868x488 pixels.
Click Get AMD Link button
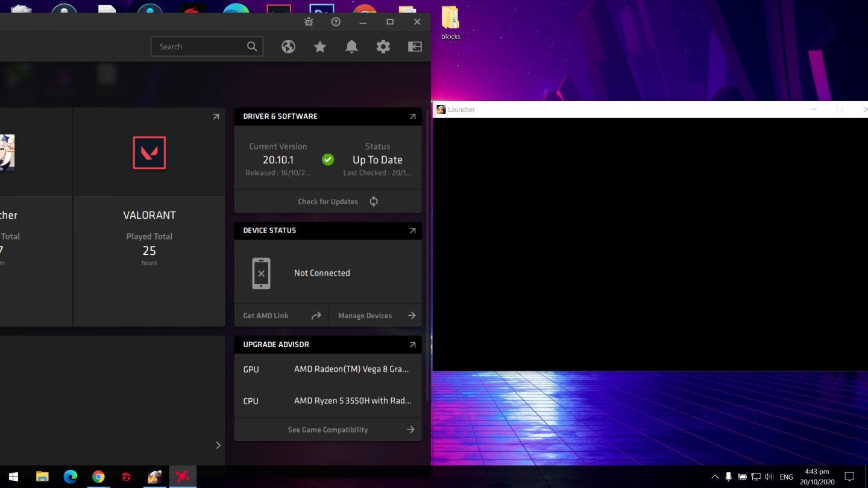click(266, 316)
